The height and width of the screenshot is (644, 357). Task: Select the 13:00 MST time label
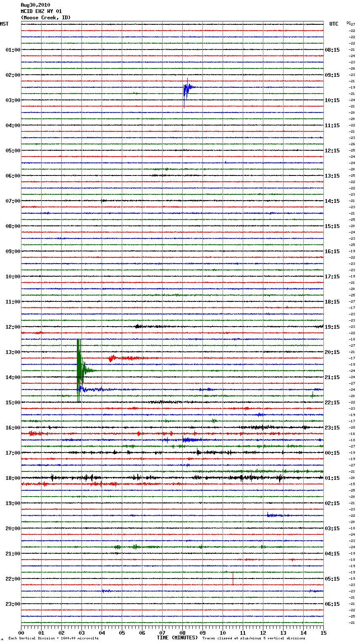click(13, 352)
